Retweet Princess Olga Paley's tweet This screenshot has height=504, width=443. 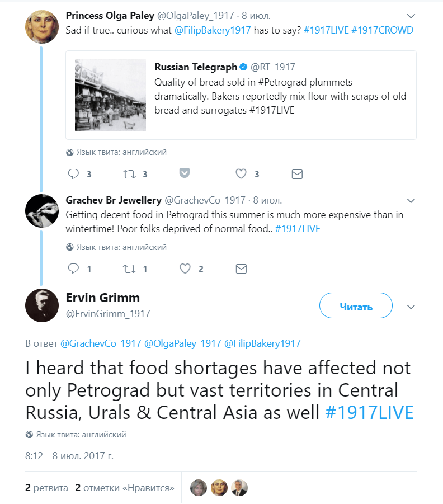pyautogui.click(x=129, y=174)
